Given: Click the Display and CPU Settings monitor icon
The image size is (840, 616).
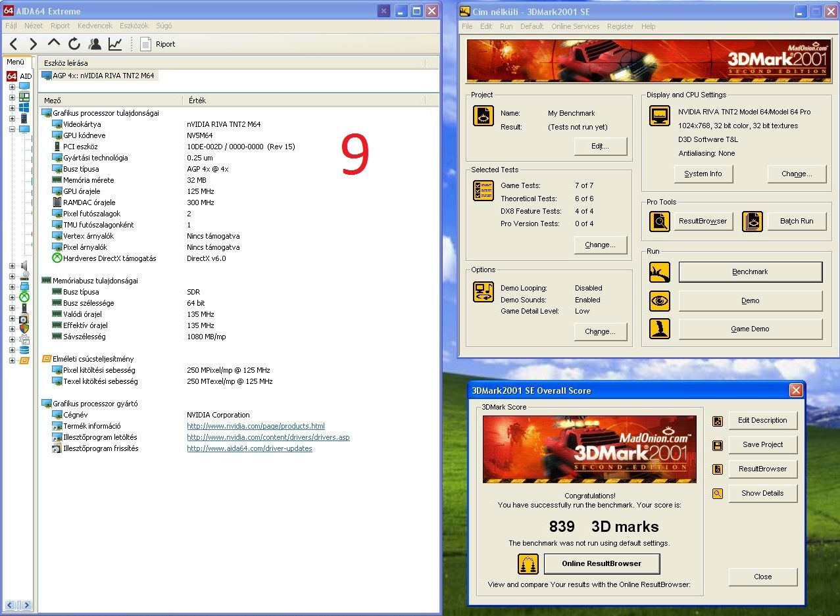Looking at the screenshot, I should click(x=659, y=116).
